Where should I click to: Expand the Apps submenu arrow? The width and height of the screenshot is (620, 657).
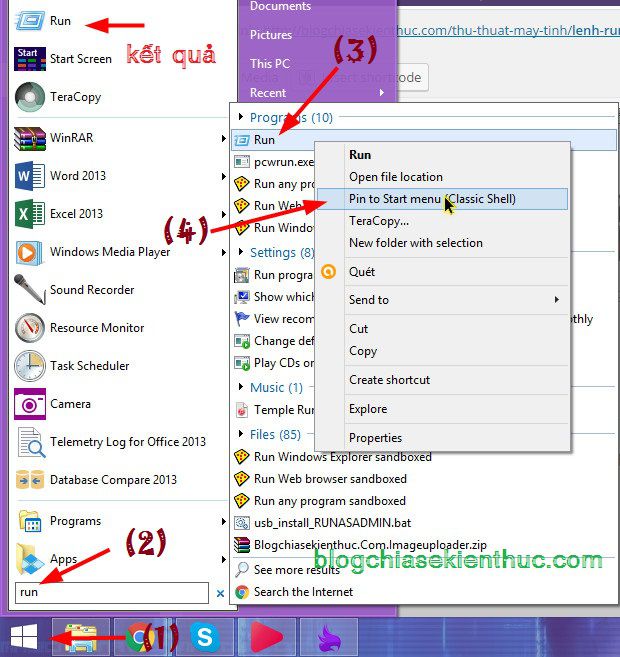tap(223, 559)
